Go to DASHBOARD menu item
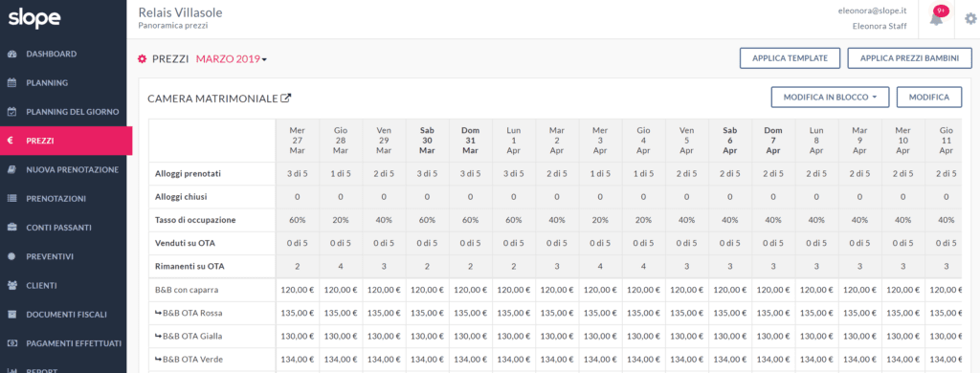The image size is (980, 373). coord(52,55)
